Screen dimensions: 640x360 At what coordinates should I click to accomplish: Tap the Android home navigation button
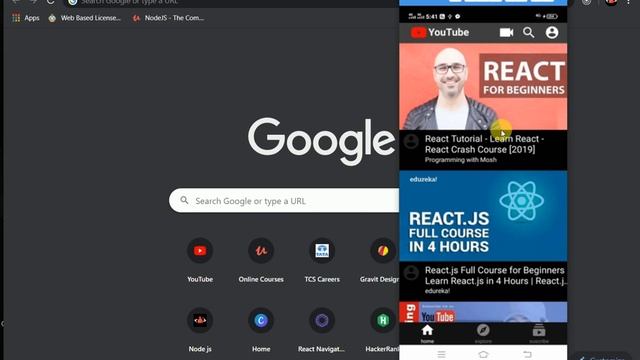tap(483, 354)
